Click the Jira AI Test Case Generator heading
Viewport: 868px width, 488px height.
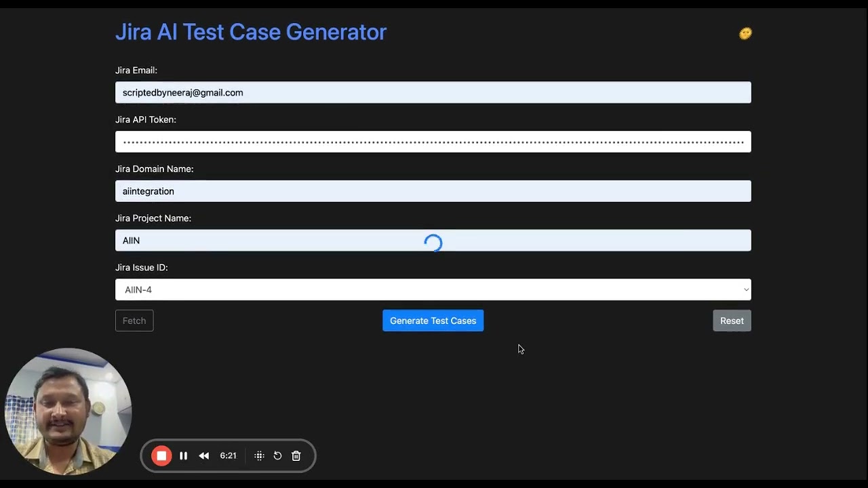[251, 32]
